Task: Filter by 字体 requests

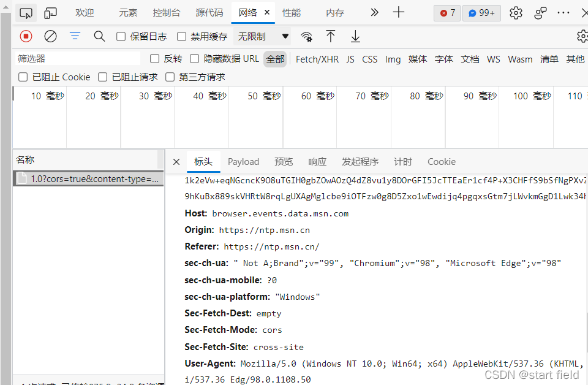Action: pyautogui.click(x=443, y=59)
